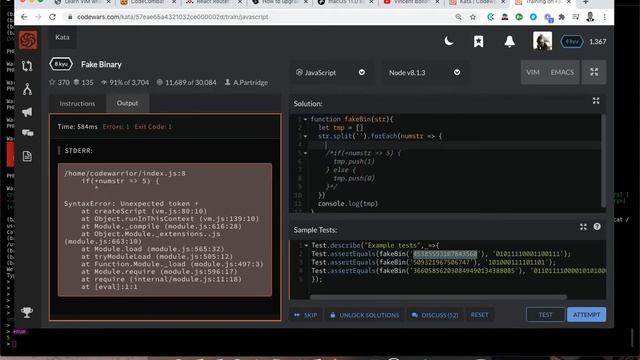The height and width of the screenshot is (360, 640).
Task: Open DISCUSS (52) link
Action: click(435, 315)
